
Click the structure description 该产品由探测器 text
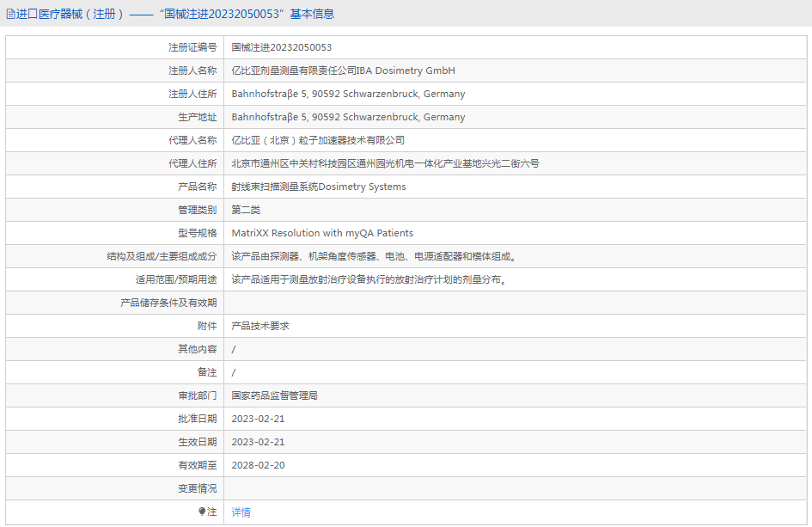(x=374, y=256)
